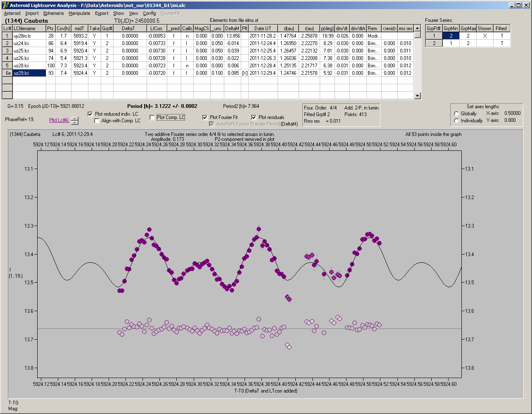
Task: Click DeltaM value 13.856 cell
Action: pyautogui.click(x=232, y=36)
